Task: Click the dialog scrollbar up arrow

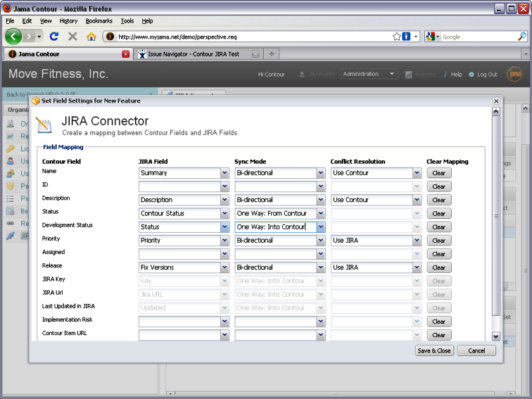Action: coord(496,112)
